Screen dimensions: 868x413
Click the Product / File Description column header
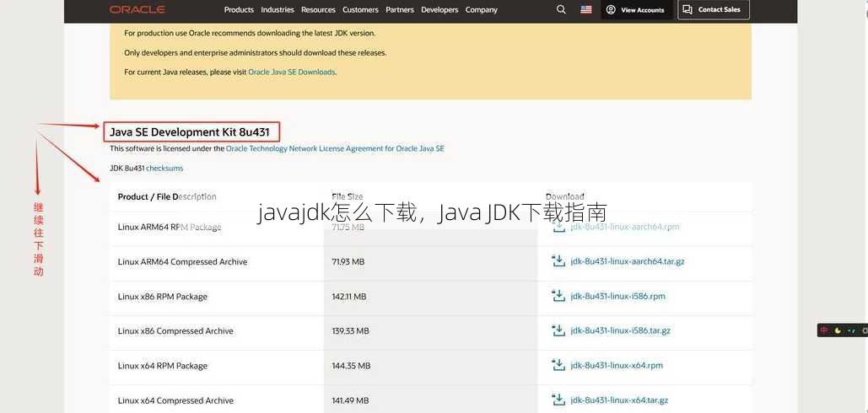pos(167,197)
